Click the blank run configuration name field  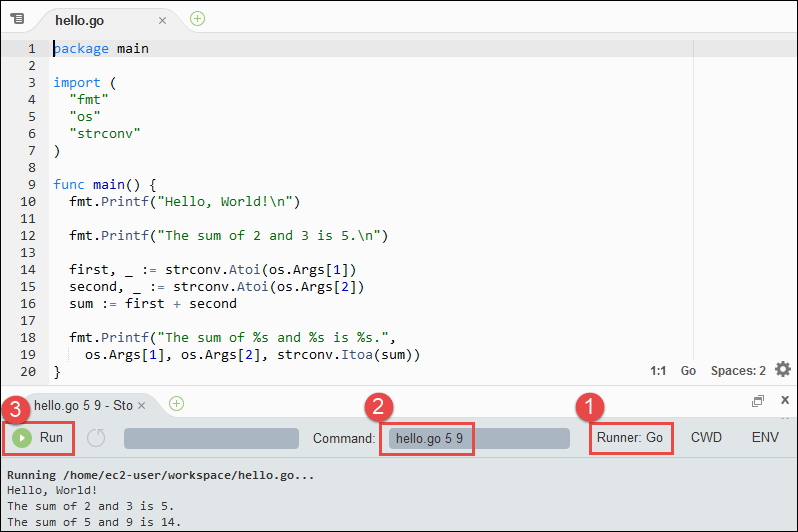[x=211, y=438]
